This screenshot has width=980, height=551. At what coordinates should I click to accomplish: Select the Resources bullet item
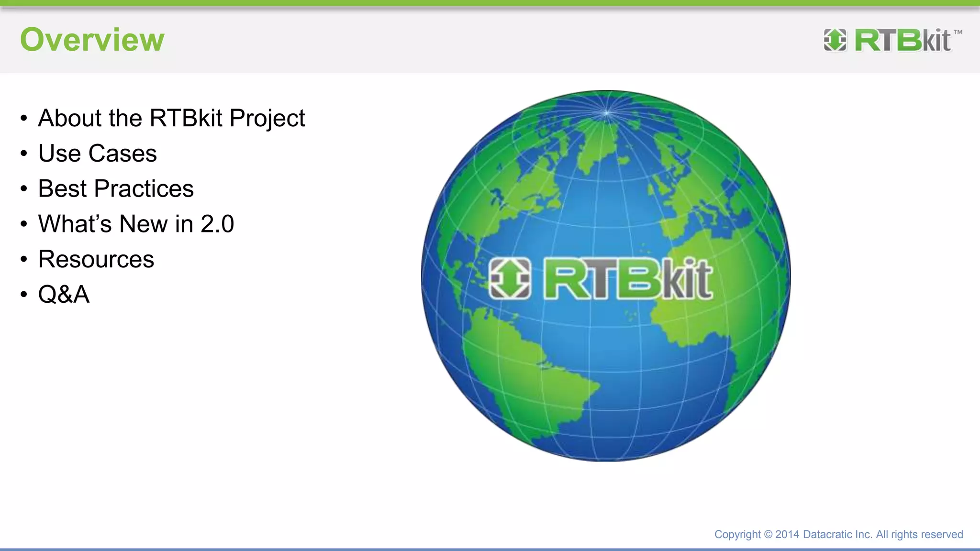pos(96,259)
